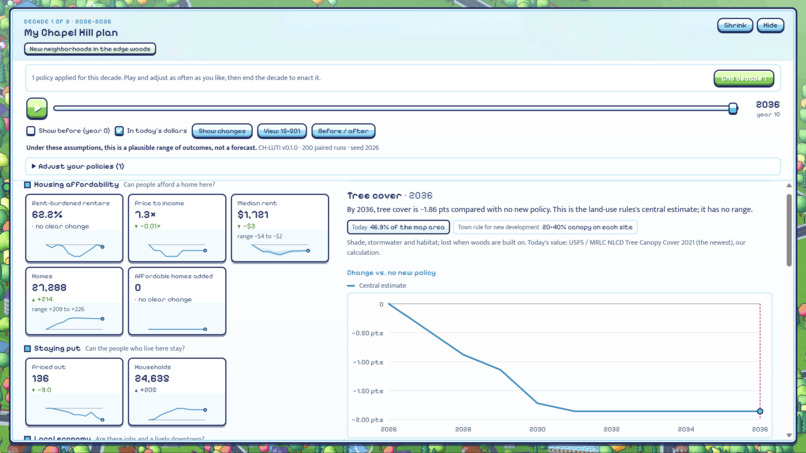Click the range -$4 to -$2 text
The height and width of the screenshot is (453, 806).
[x=260, y=236]
